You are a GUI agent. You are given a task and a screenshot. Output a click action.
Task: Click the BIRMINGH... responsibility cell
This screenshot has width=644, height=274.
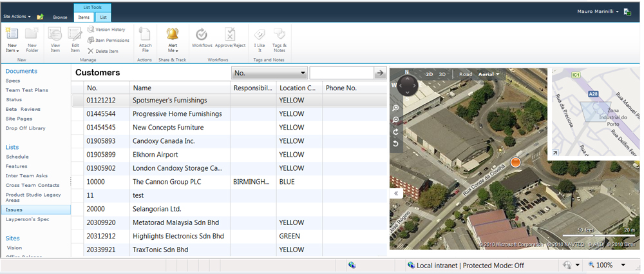pyautogui.click(x=252, y=182)
